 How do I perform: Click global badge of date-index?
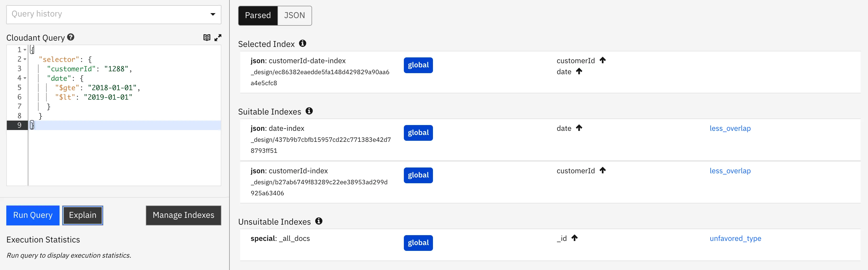[418, 133]
